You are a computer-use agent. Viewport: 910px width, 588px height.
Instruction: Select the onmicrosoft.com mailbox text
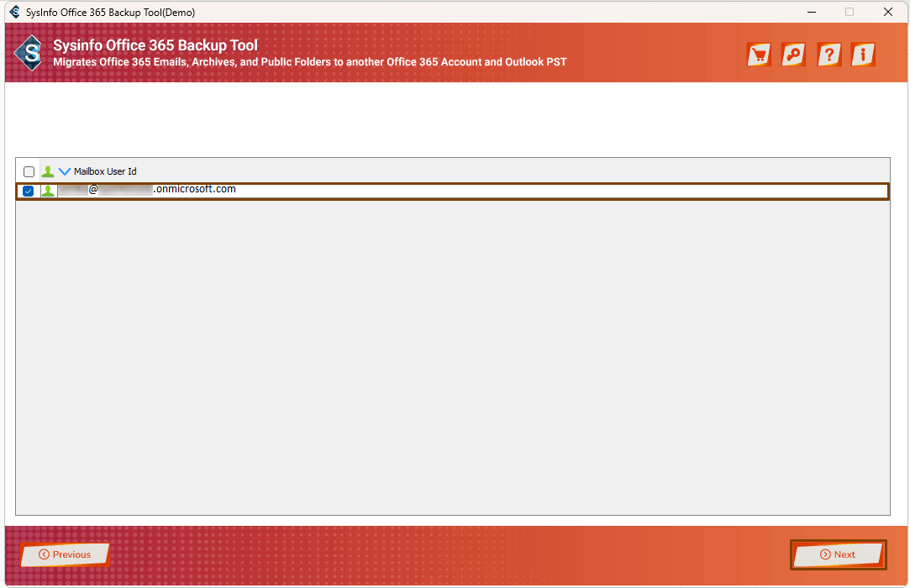point(147,189)
